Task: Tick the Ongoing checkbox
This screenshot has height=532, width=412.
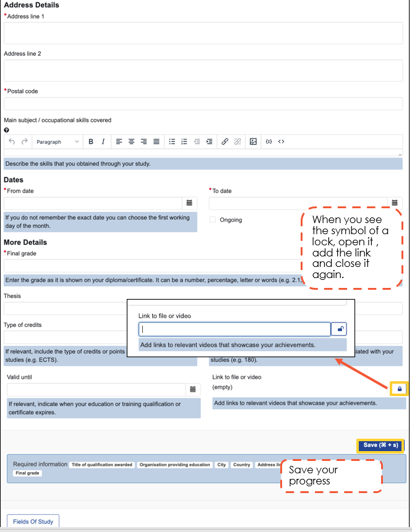Action: 213,219
